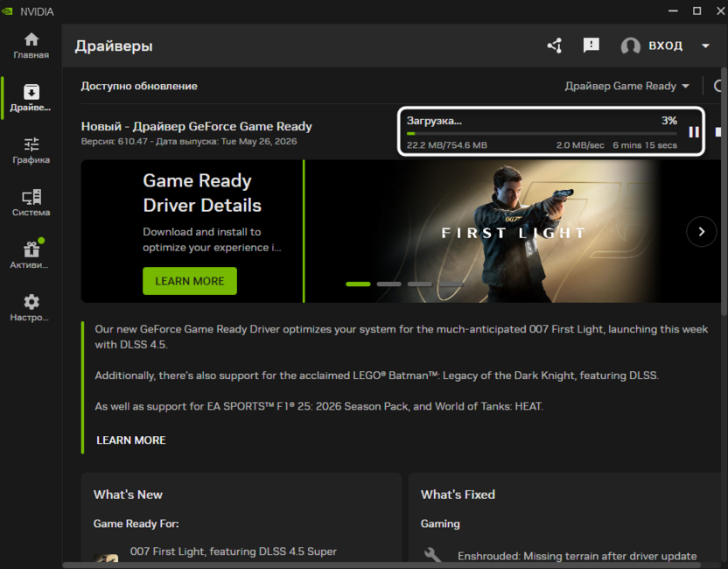Click the 3% progress percentage
Image resolution: width=728 pixels, height=569 pixels.
pos(669,121)
